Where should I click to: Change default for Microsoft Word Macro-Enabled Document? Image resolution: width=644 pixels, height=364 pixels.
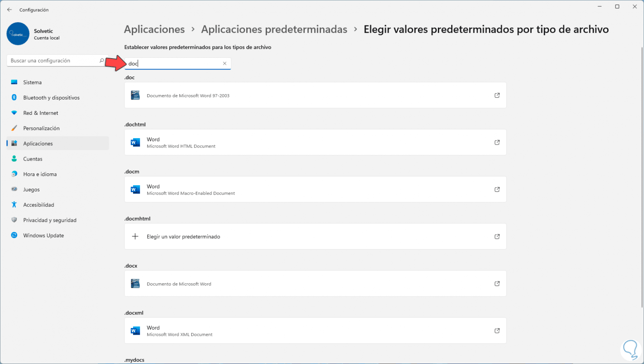click(x=315, y=189)
